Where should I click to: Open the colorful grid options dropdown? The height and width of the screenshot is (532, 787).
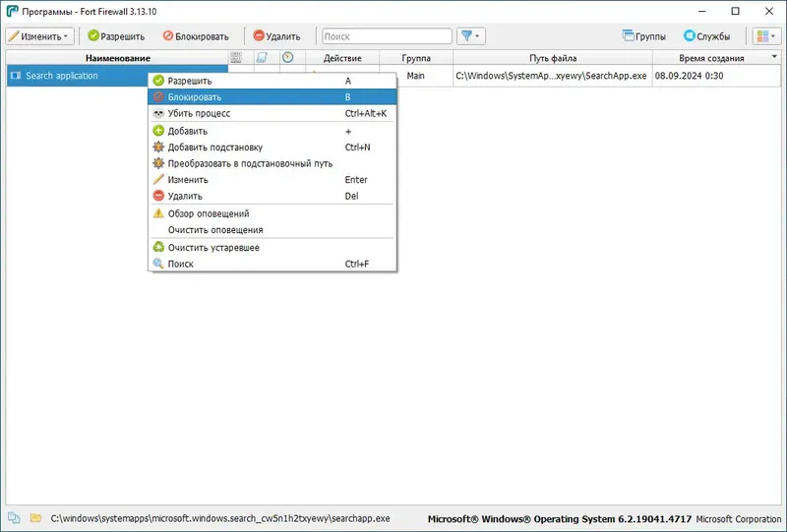767,36
